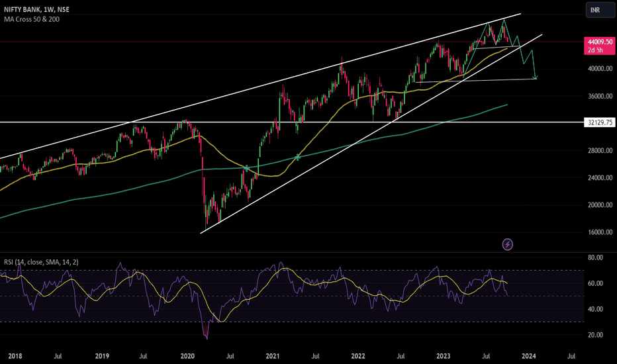Screen dimensions: 617x364
Task: Click the 2019 label on time axis
Action: (x=102, y=356)
